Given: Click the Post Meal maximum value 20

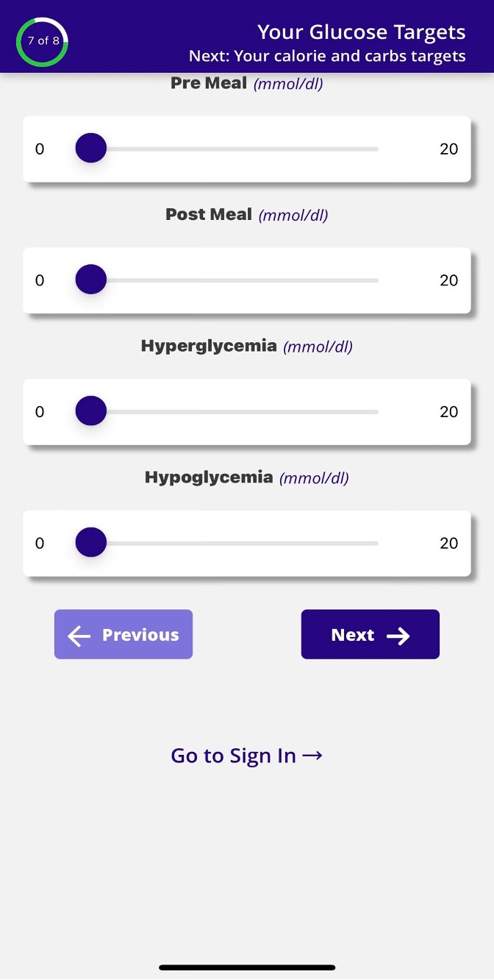Looking at the screenshot, I should [x=448, y=280].
